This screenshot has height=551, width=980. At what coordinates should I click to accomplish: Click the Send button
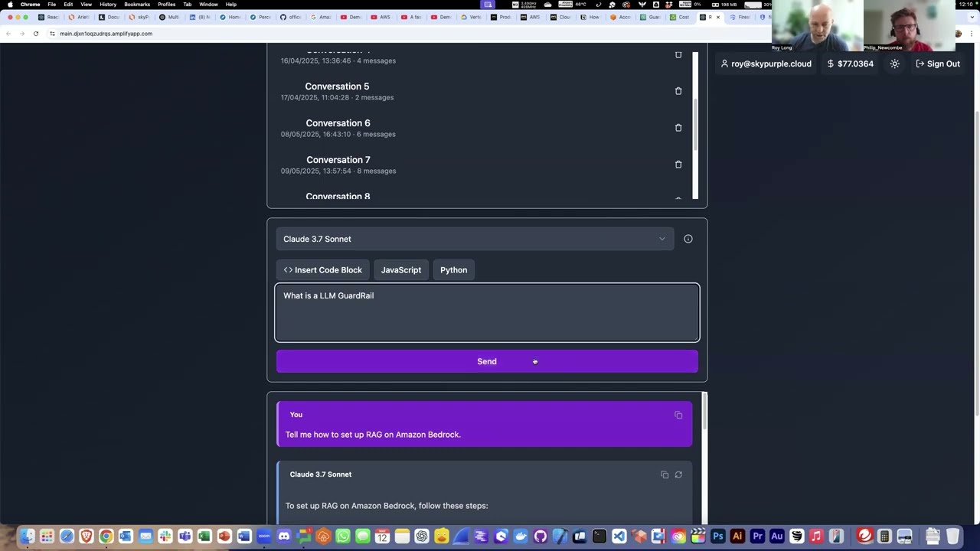(x=487, y=361)
